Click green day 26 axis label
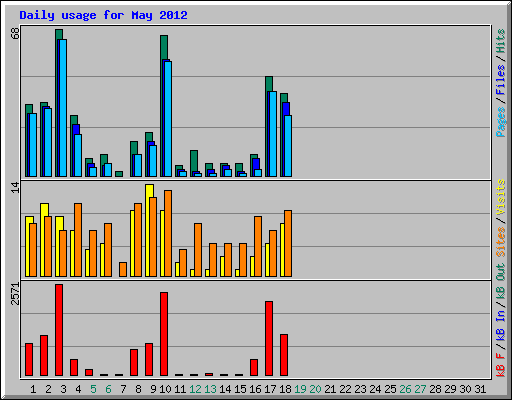 click(x=405, y=389)
